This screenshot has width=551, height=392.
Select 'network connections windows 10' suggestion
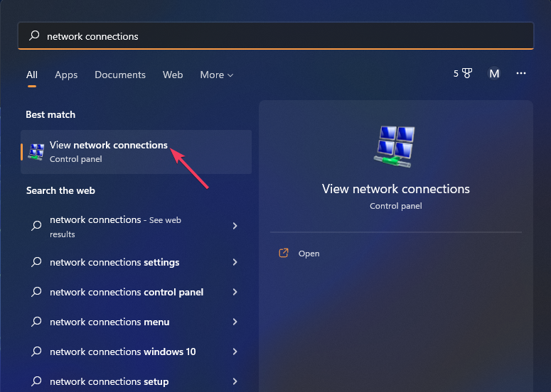pos(136,352)
